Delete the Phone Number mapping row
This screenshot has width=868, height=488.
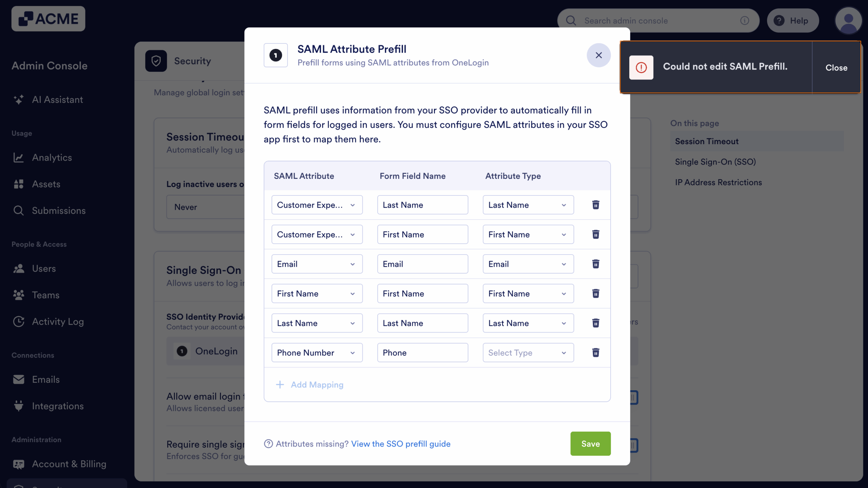click(595, 353)
